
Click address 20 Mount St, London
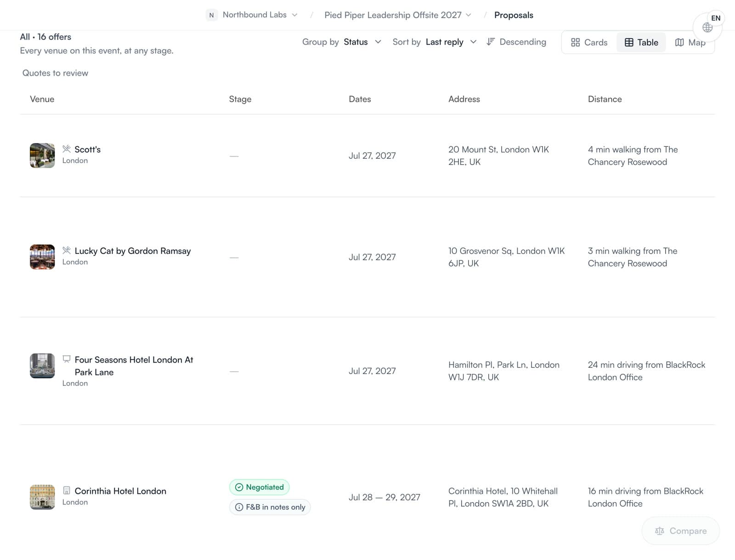click(498, 156)
